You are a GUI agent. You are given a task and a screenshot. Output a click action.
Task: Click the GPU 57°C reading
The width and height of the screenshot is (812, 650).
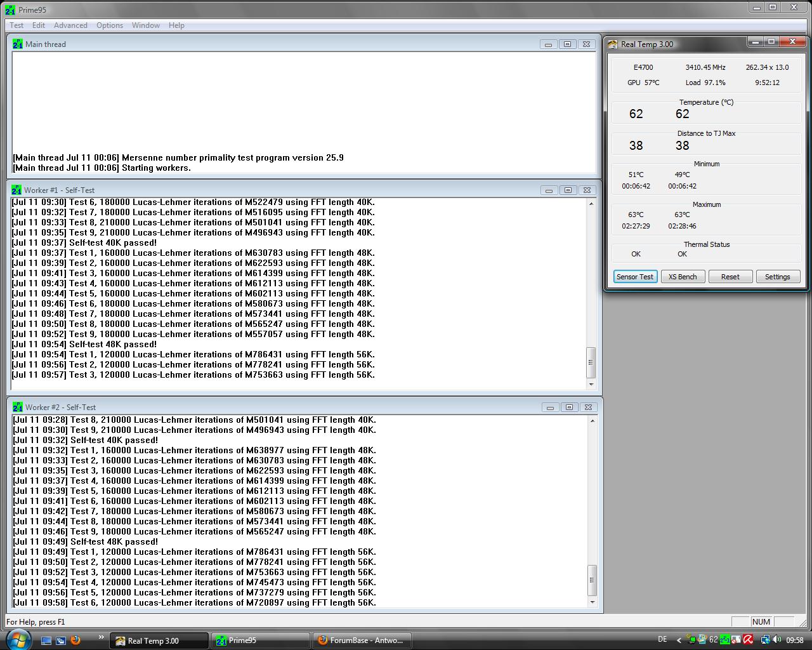[643, 83]
